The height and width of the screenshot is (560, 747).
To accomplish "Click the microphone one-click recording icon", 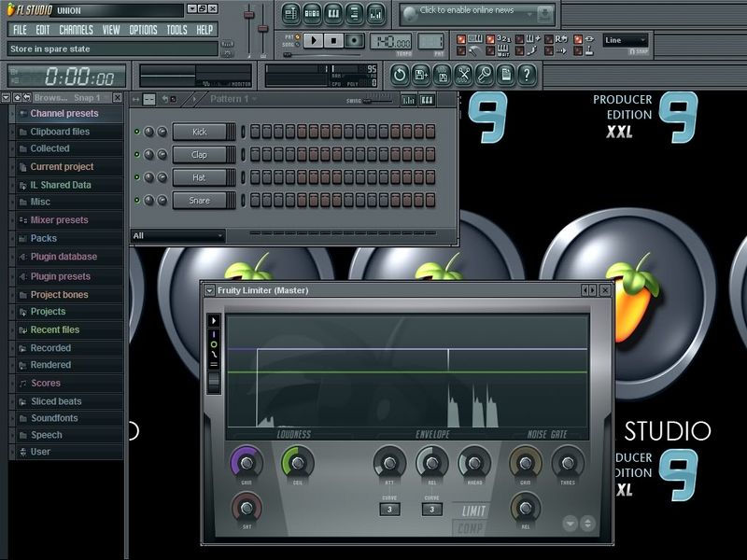I will tap(485, 75).
